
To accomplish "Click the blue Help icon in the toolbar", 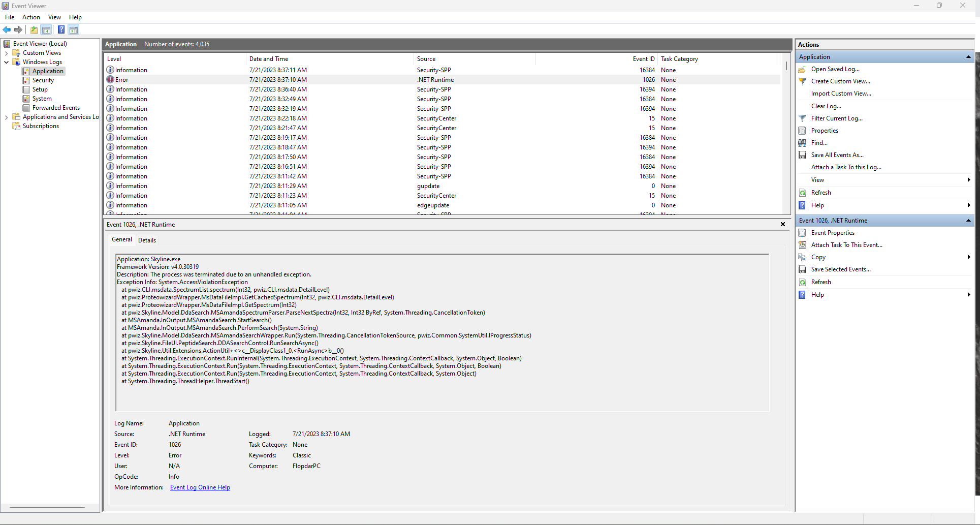I will [61, 29].
